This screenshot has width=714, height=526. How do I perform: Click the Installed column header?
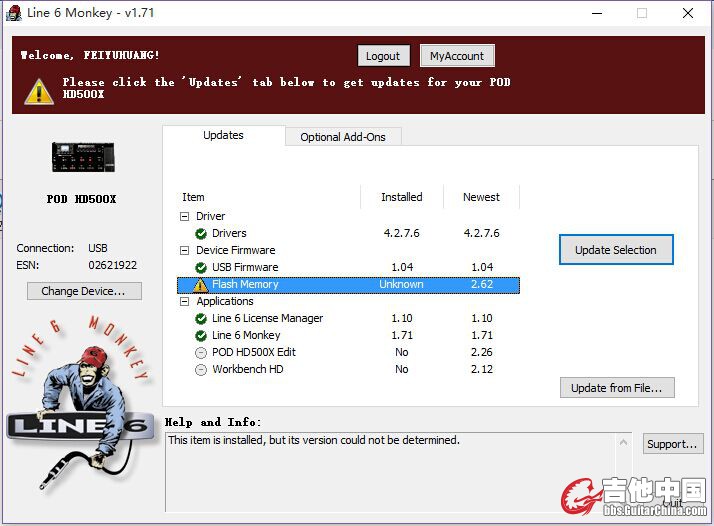[x=402, y=197]
